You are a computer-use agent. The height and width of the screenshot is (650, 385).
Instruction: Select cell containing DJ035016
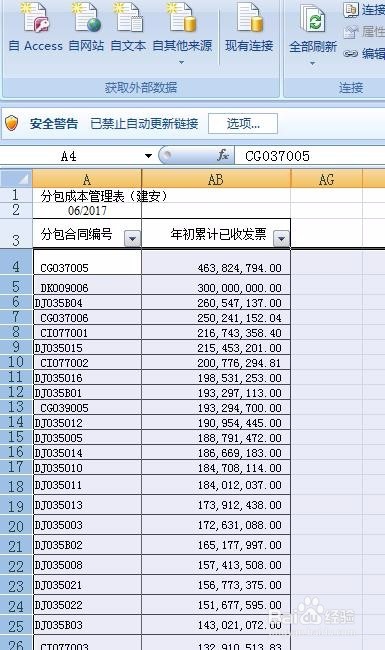[87, 377]
